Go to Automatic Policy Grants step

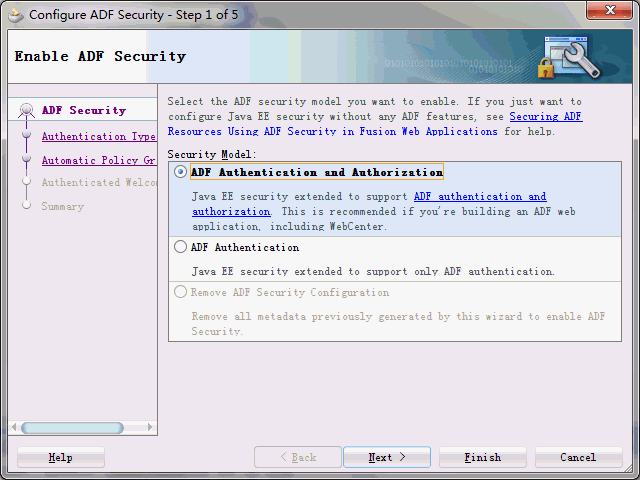pyautogui.click(x=99, y=160)
